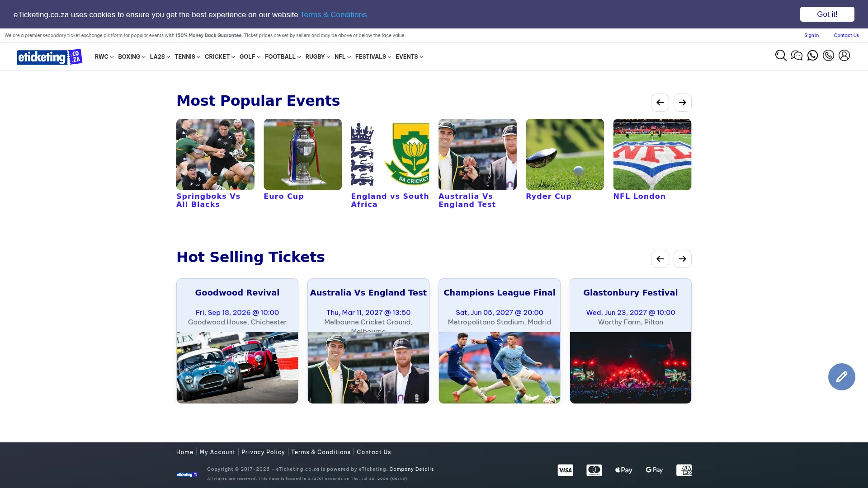Expand the LA28 menu

[160, 57]
